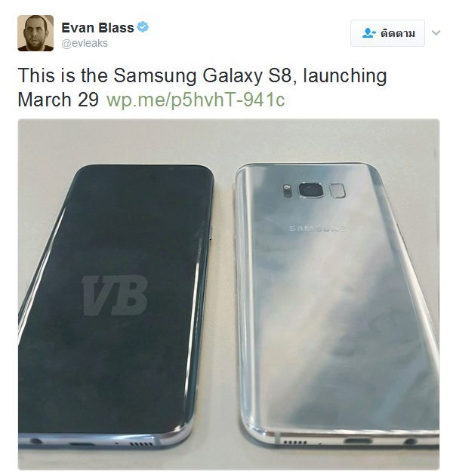Image resolution: width=453 pixels, height=476 pixels.
Task: Open the @evleaks handle link
Action: point(85,44)
